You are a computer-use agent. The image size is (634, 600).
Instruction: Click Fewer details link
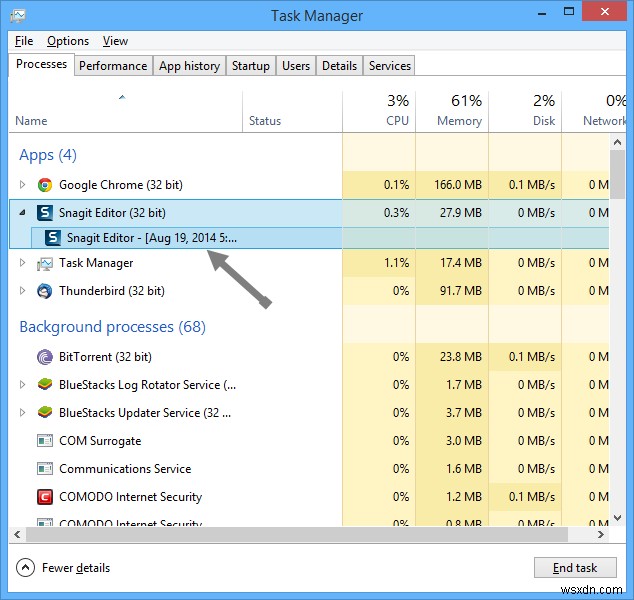coord(76,568)
